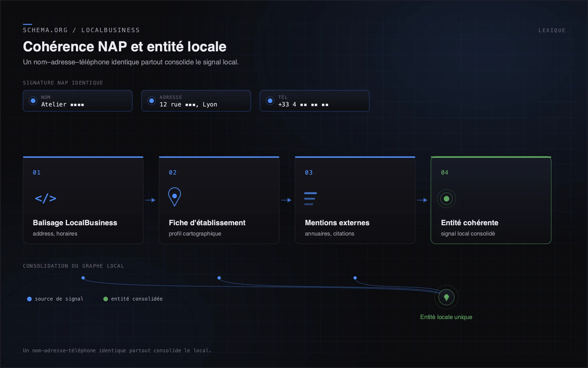
Task: Click the map pin icon in card 02
Action: 174,197
